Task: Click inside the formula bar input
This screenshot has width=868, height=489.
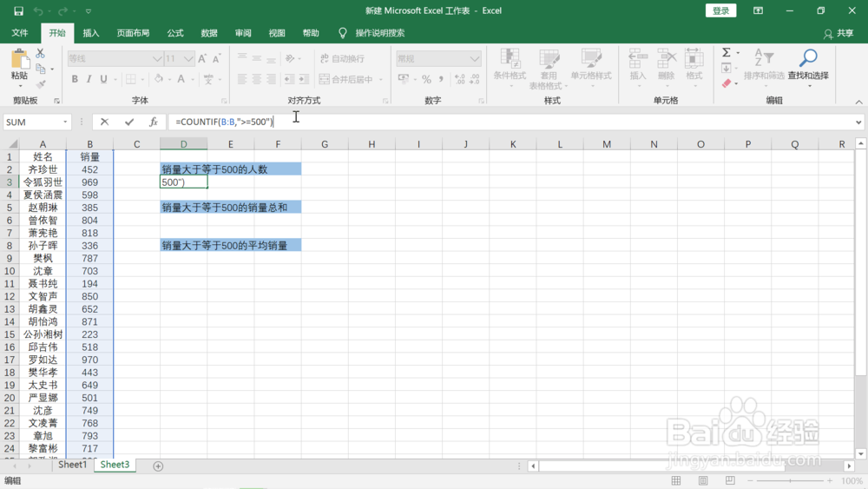Action: point(510,122)
